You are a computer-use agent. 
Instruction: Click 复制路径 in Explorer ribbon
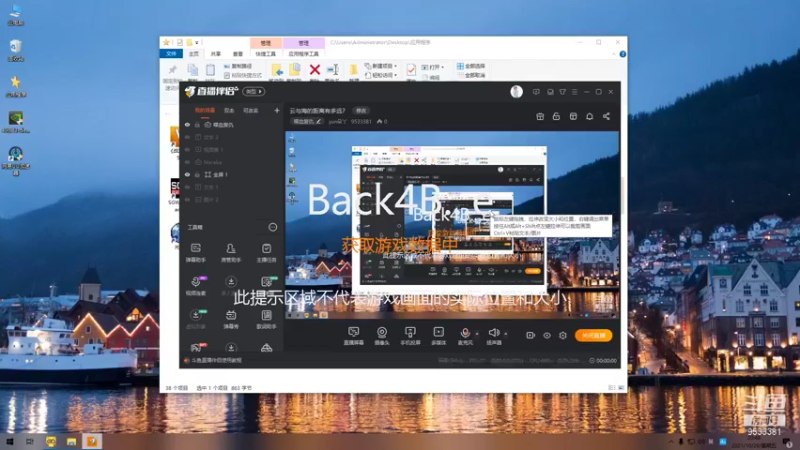click(x=238, y=66)
